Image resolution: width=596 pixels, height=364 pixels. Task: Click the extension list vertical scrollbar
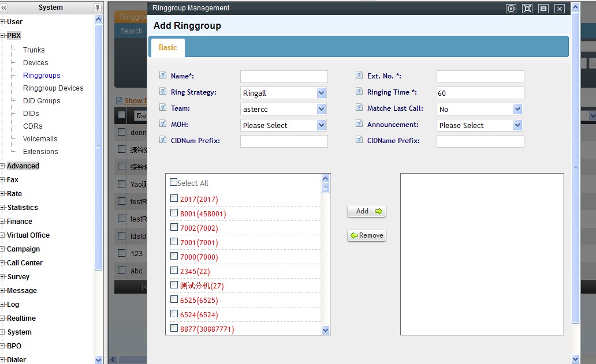(325, 254)
